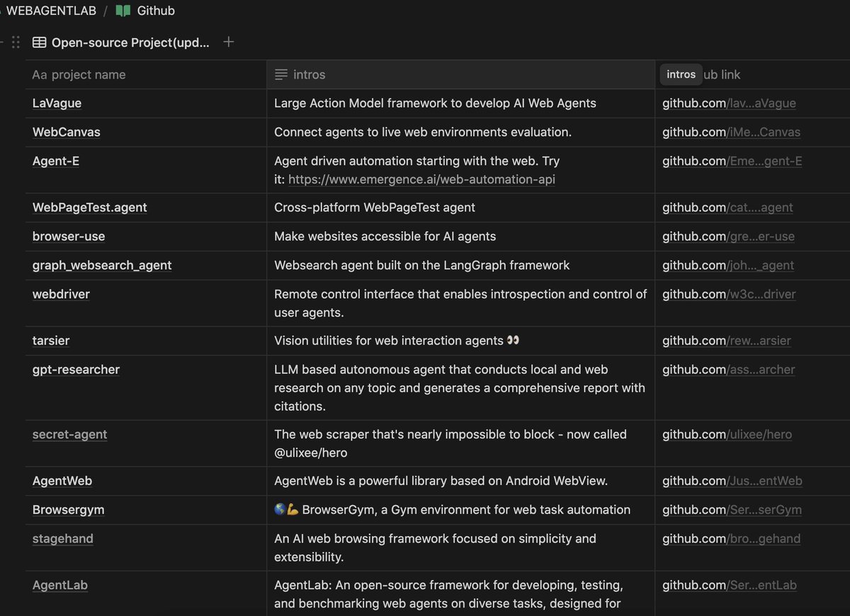The width and height of the screenshot is (850, 616).
Task: Open the gpt-researcher GitHub link
Action: click(729, 370)
